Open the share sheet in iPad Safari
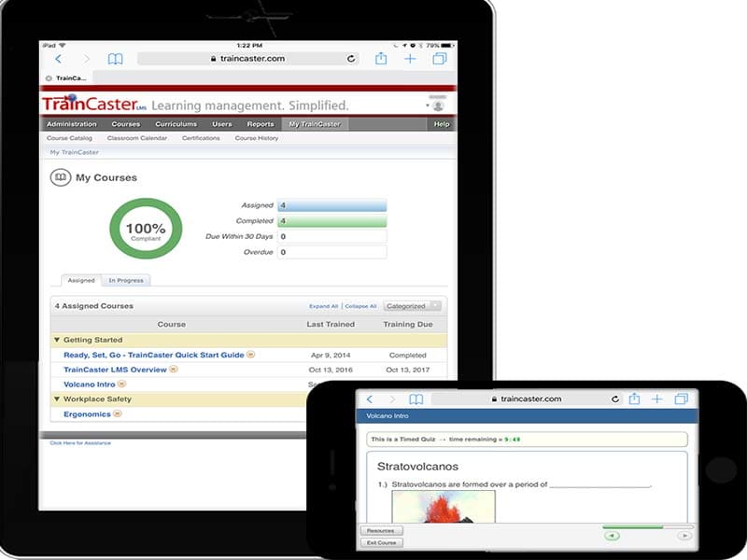 click(381, 59)
